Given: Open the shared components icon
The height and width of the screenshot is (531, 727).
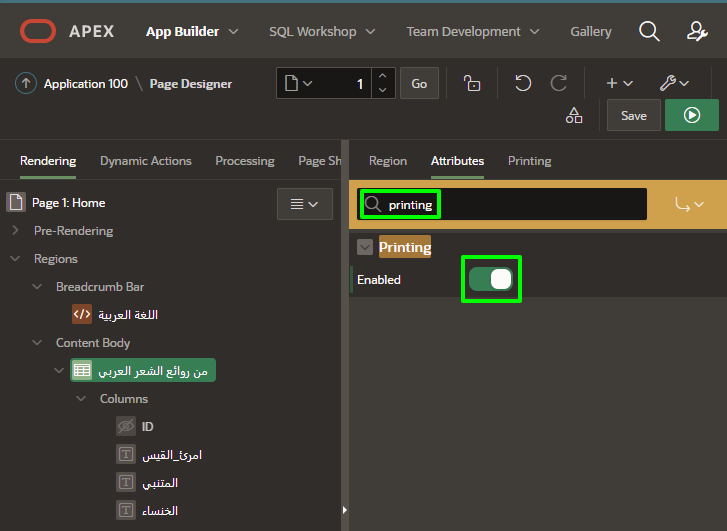Looking at the screenshot, I should 574,115.
